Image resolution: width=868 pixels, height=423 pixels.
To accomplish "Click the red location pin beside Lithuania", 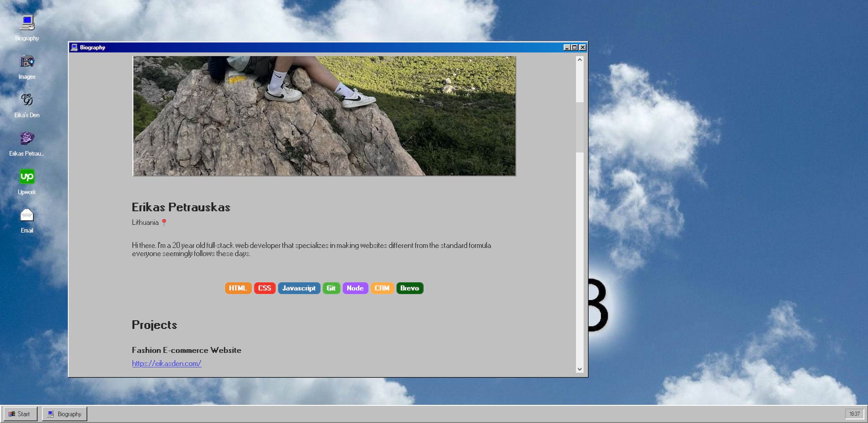I will [164, 222].
